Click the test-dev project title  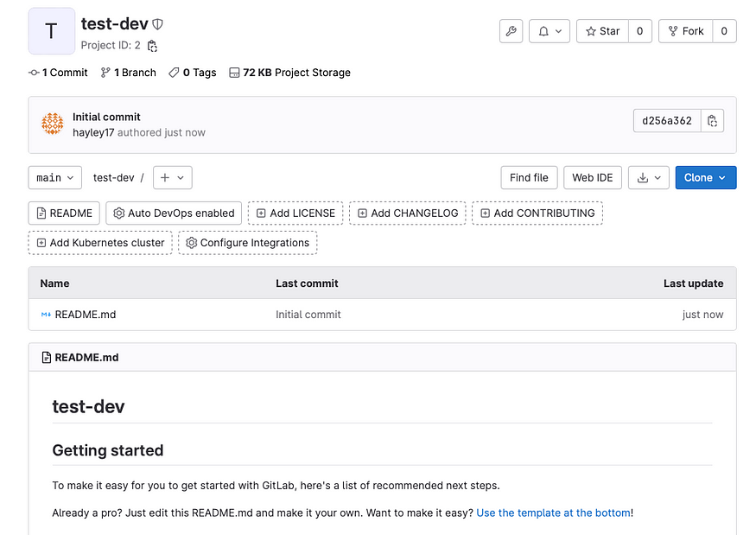coord(115,23)
